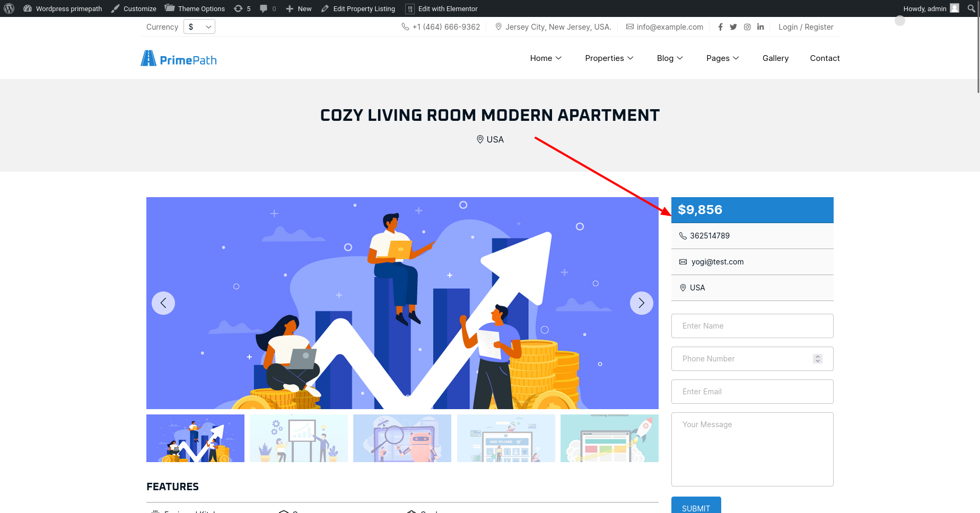Open the Gallery menu item
Viewport: 980px width, 513px height.
[775, 58]
